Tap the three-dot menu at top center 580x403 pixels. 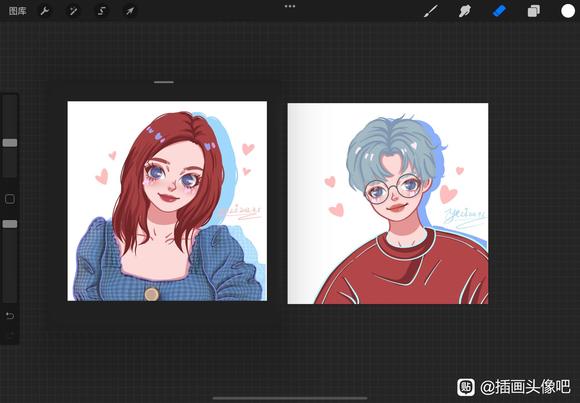[x=290, y=6]
